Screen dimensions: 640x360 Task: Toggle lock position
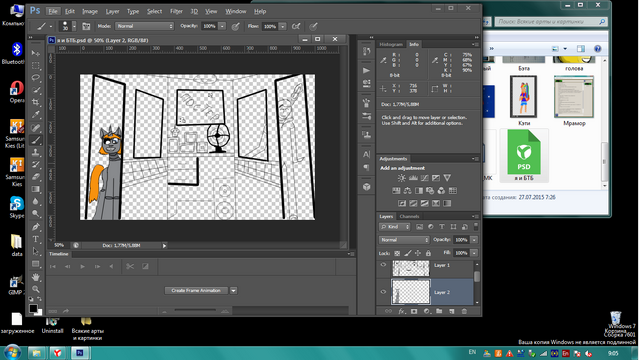point(418,253)
